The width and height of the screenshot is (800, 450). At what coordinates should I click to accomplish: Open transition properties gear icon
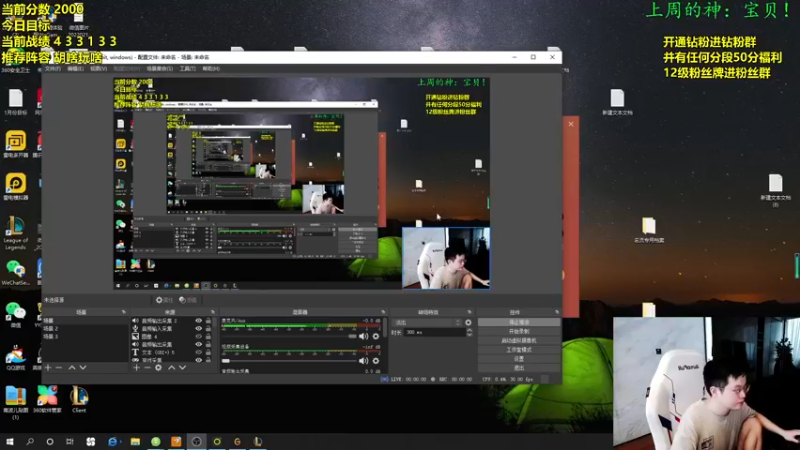468,322
